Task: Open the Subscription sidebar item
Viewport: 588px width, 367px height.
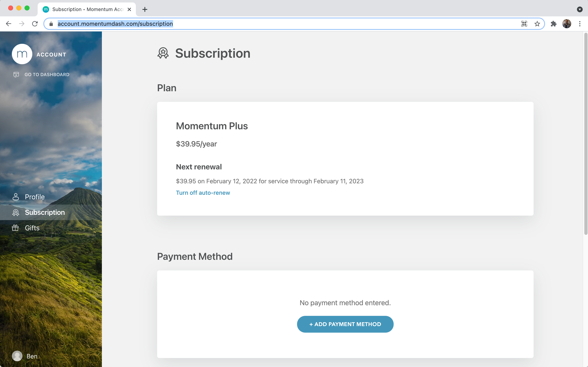Action: 51,212
